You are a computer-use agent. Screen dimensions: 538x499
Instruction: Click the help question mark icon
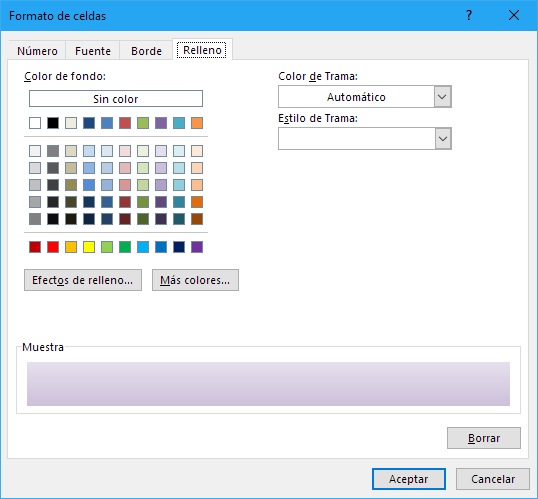[x=469, y=15]
